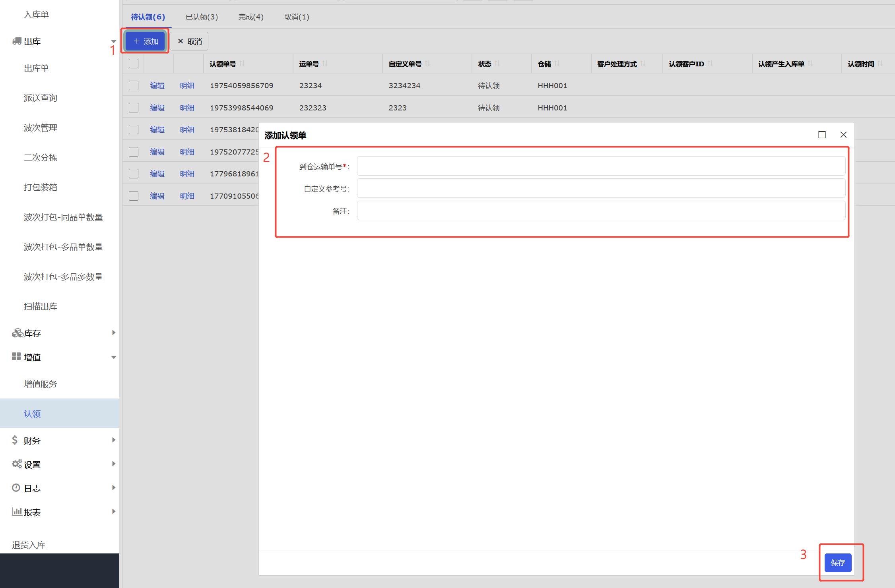895x588 pixels.
Task: Expand the 库存 menu arrow
Action: click(x=114, y=333)
